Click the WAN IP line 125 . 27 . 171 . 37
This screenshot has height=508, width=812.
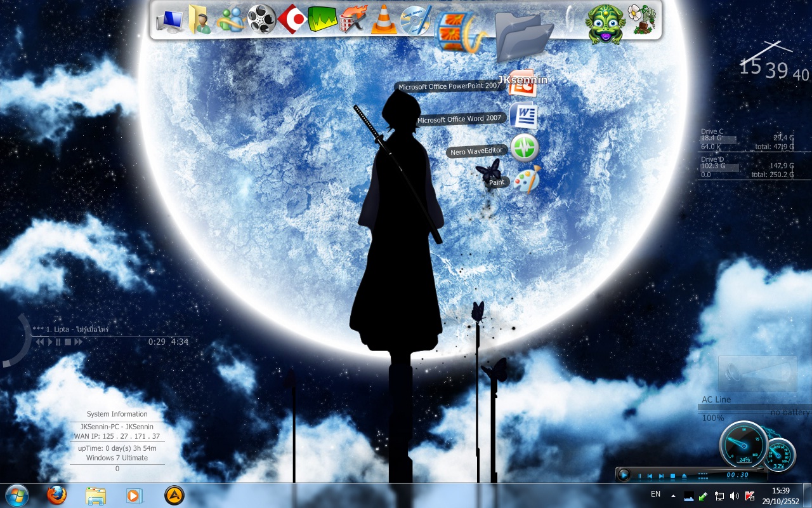(117, 436)
